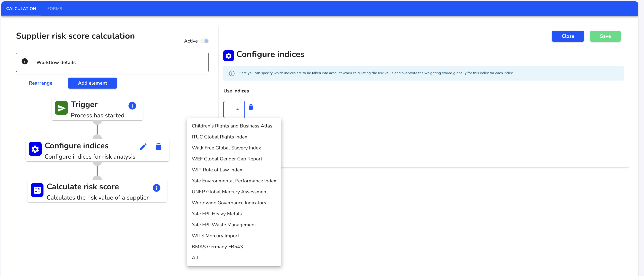The width and height of the screenshot is (644, 276).
Task: Switch to the CALCULATION tab
Action: (x=21, y=8)
